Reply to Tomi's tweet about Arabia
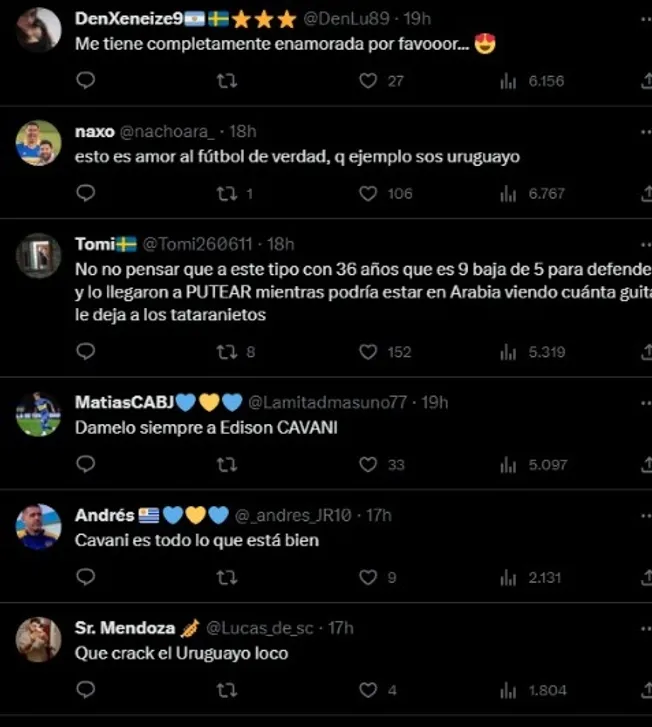652x727 pixels. click(85, 351)
